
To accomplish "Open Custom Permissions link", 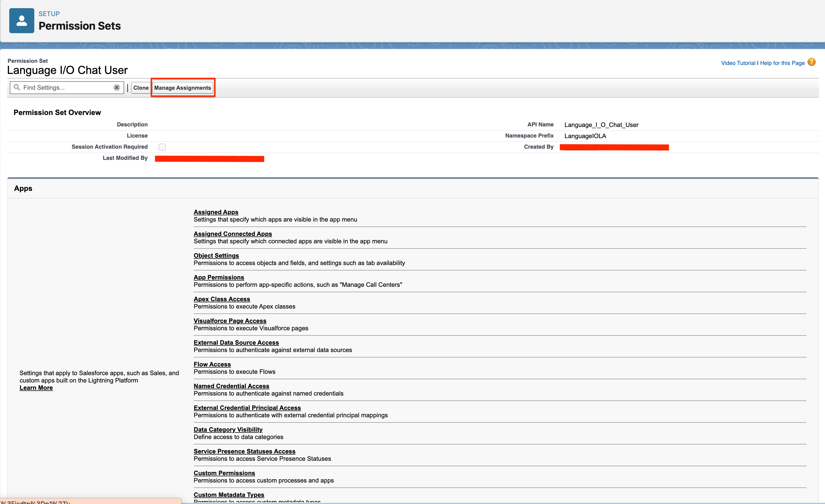I will tap(224, 473).
